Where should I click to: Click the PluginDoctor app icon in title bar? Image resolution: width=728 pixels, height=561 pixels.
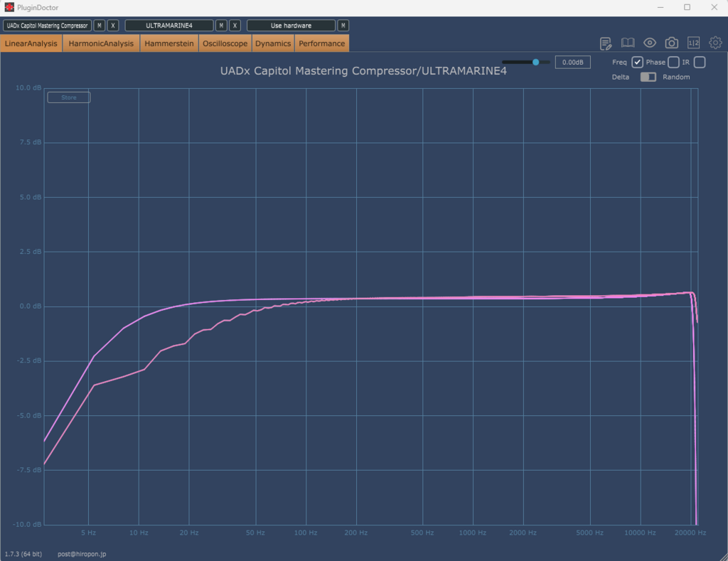coord(9,7)
